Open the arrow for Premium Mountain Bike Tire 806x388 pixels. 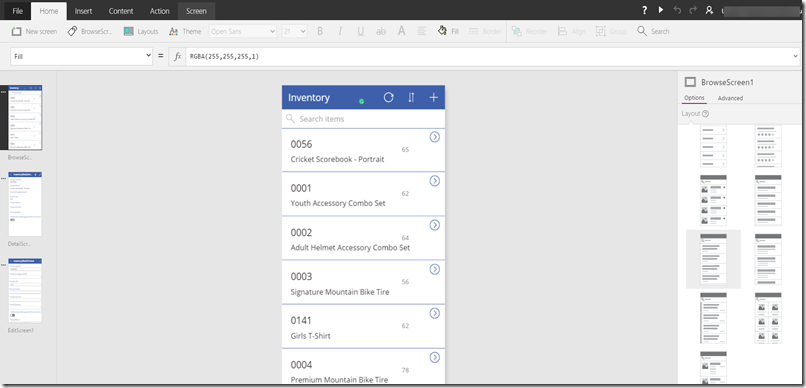(435, 358)
